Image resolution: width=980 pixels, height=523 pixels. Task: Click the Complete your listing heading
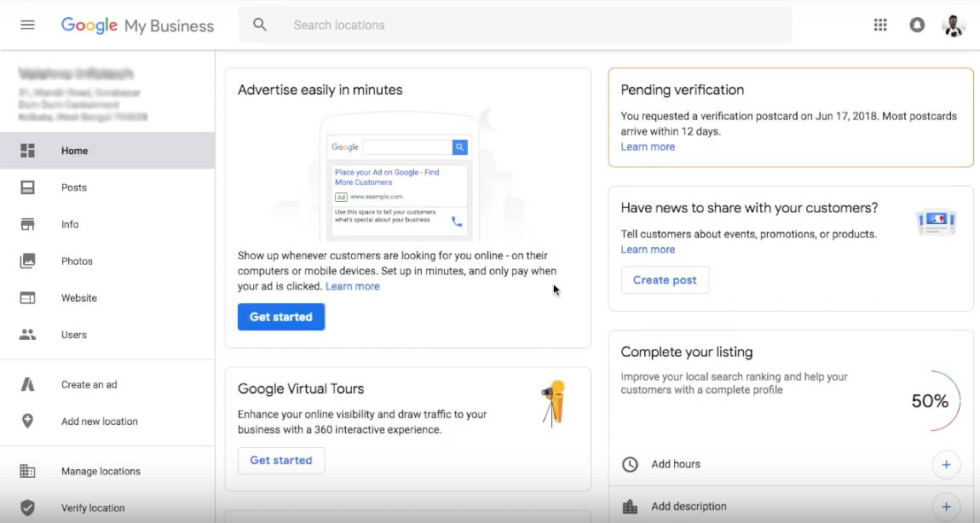point(686,352)
